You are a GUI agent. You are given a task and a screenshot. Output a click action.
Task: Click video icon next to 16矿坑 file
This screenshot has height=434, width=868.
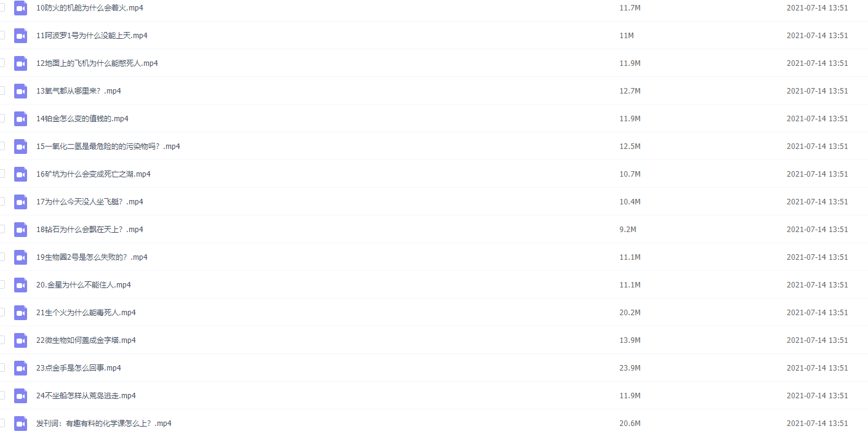[x=21, y=174]
